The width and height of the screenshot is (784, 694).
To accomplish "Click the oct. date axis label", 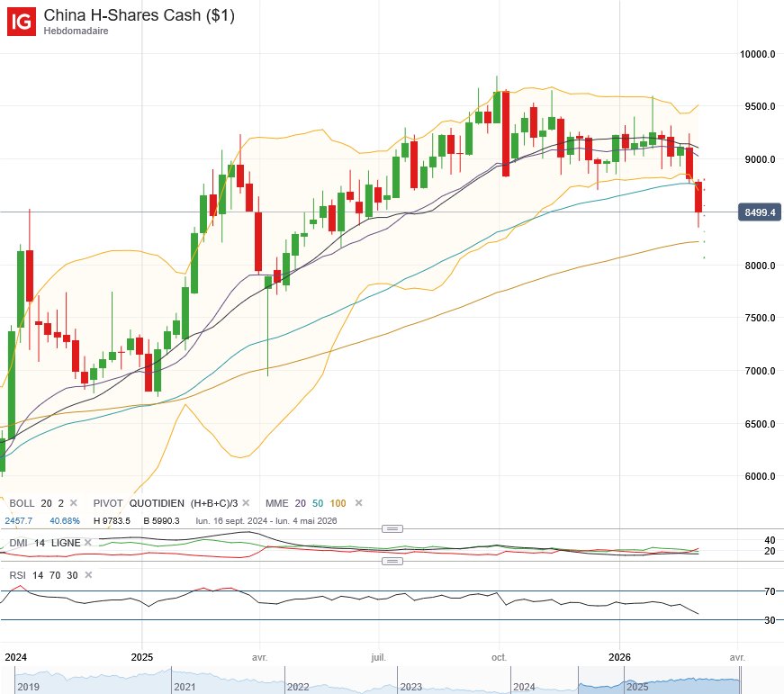I will [x=499, y=657].
